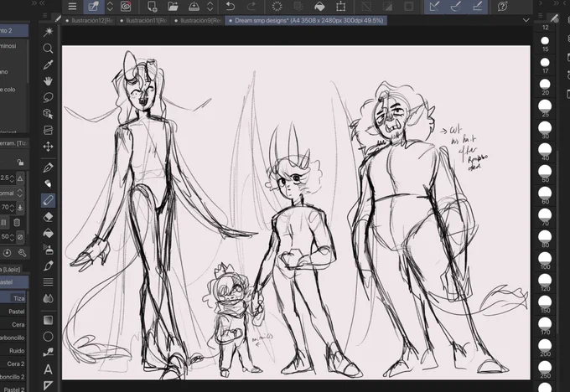
Task: Select the blend droplets tool
Action: pyautogui.click(x=48, y=299)
